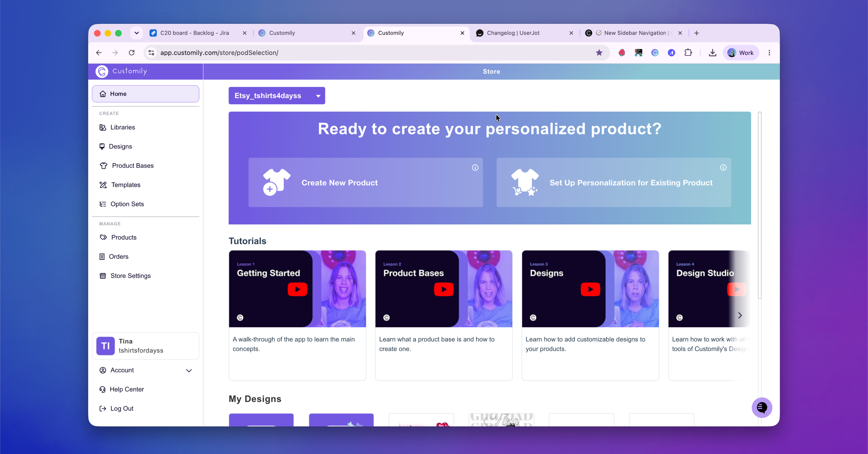Image resolution: width=868 pixels, height=454 pixels.
Task: Click Set Up Personalization for Existing Product
Action: coord(614,182)
